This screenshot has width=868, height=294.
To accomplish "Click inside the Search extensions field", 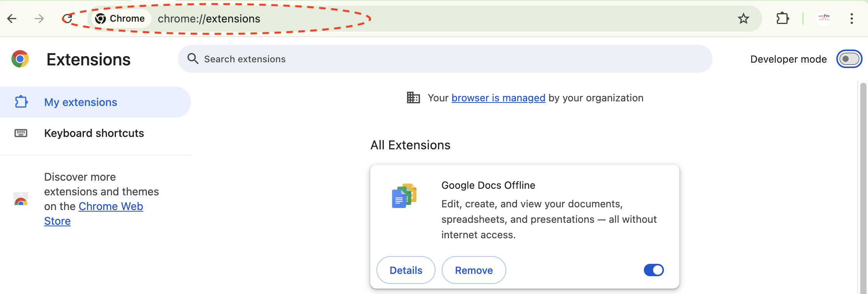I will tap(348, 59).
